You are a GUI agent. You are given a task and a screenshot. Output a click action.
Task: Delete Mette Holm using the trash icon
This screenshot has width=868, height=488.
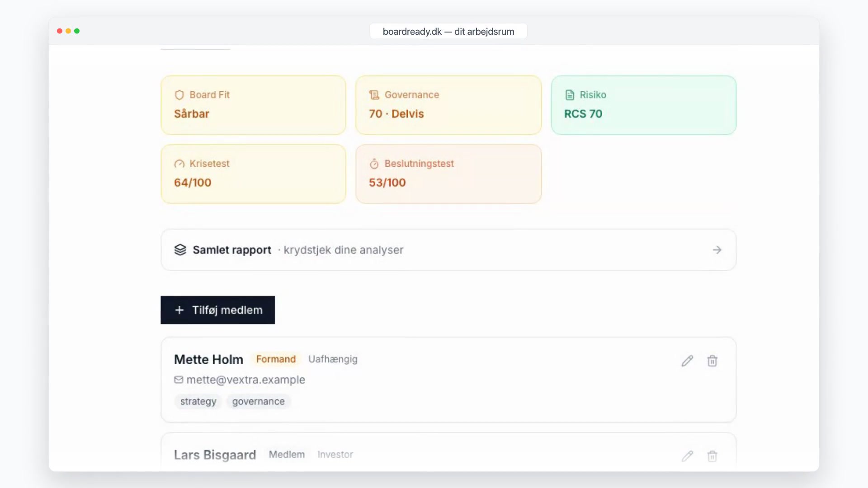(712, 361)
